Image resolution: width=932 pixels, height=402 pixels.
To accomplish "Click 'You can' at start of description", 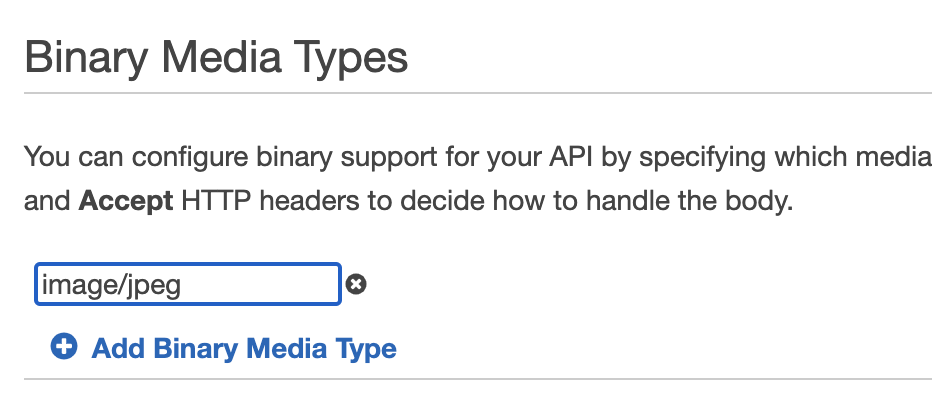I will (75, 157).
